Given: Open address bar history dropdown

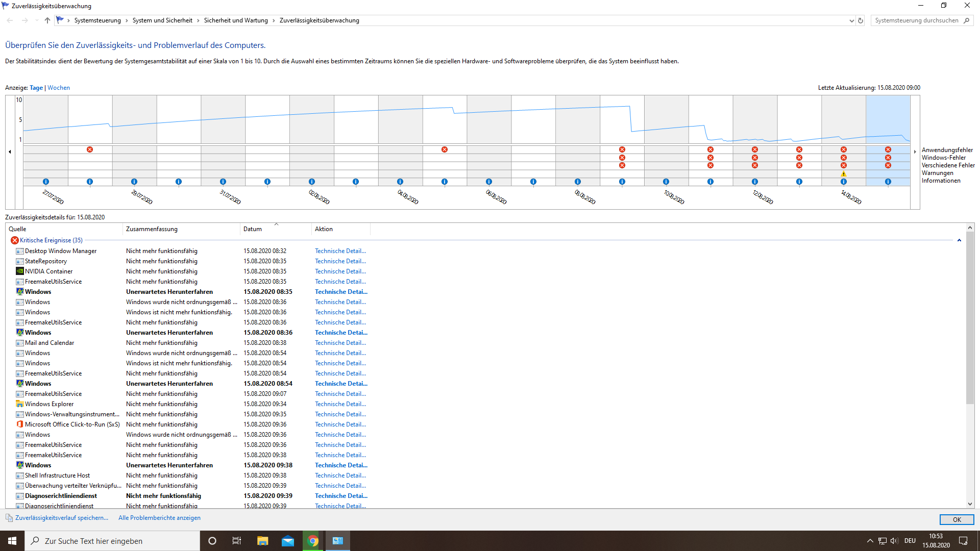Looking at the screenshot, I should 851,21.
